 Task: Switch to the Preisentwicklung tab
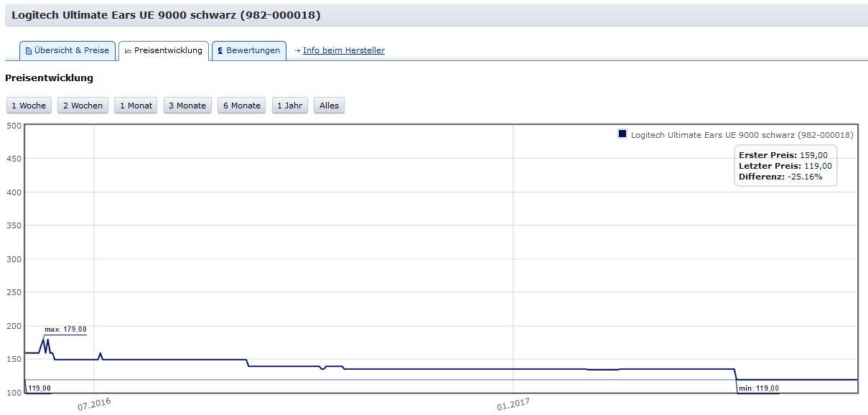tap(164, 51)
